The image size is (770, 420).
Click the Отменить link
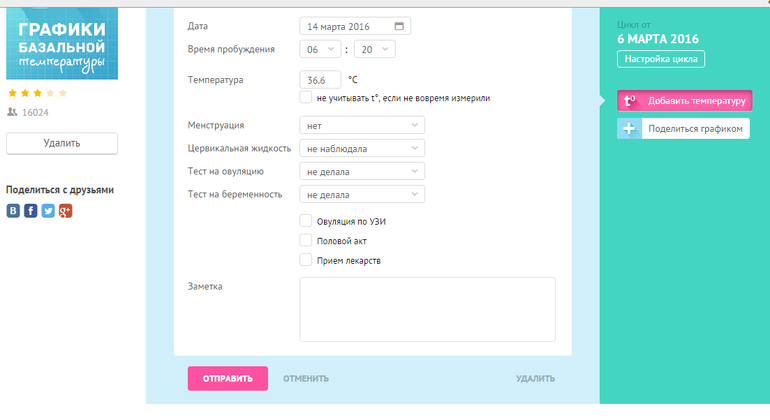306,378
